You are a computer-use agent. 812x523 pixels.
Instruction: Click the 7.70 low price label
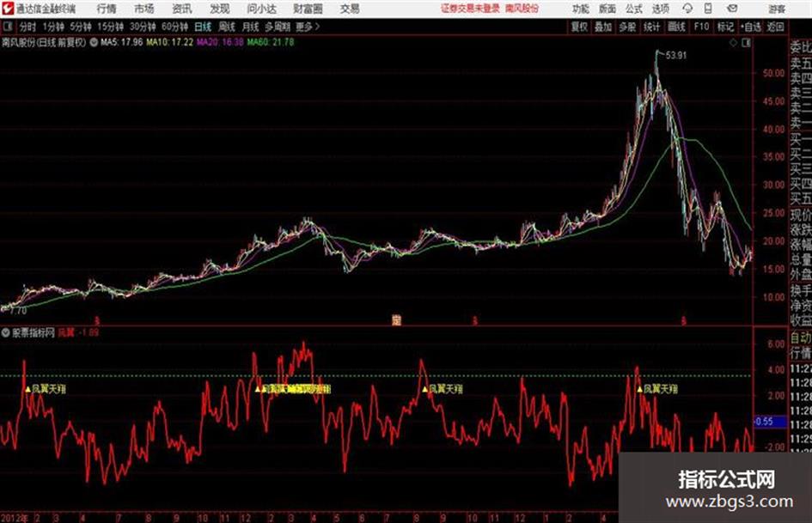(x=18, y=311)
